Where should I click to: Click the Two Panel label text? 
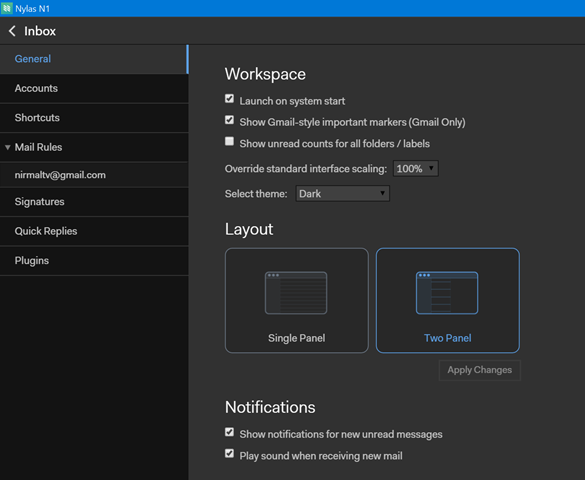(447, 338)
